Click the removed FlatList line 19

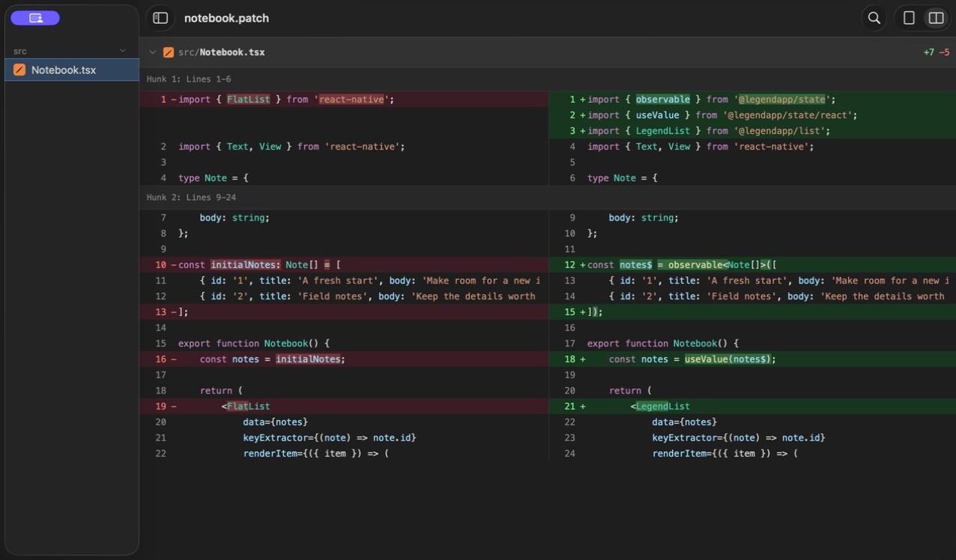coord(344,406)
